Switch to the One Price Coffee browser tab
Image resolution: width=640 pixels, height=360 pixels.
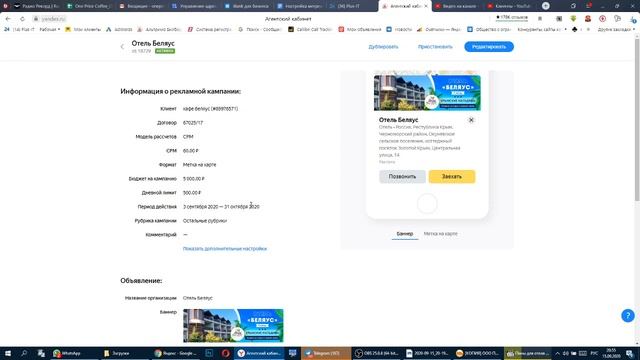coord(90,6)
